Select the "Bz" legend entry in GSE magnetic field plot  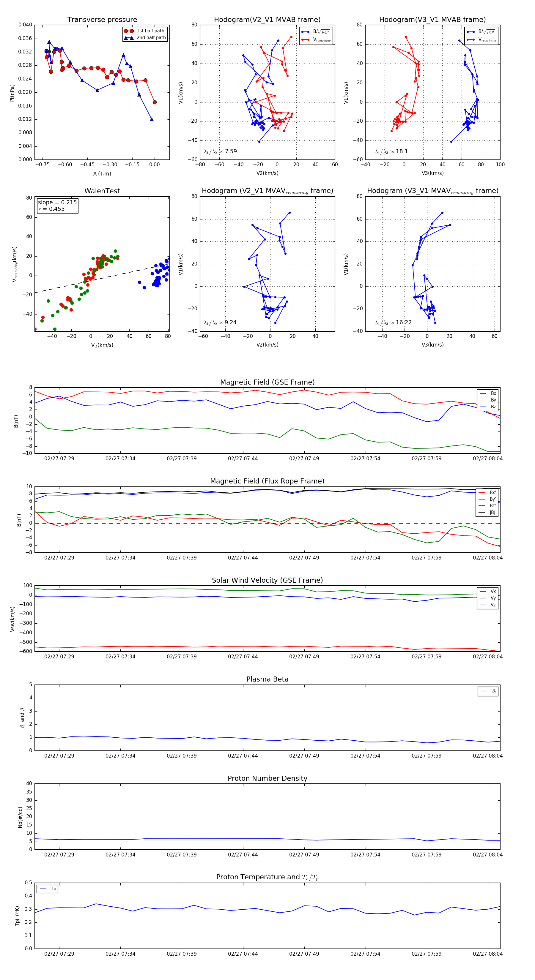(488, 407)
